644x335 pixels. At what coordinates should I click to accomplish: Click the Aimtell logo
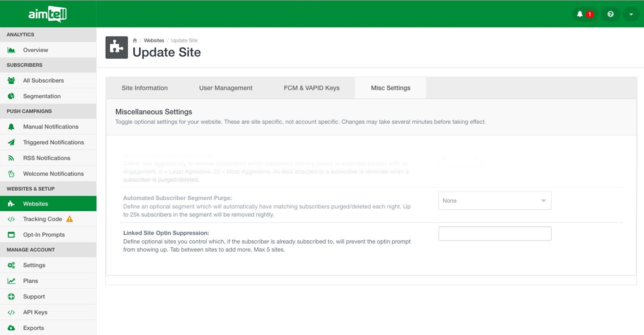(x=48, y=14)
